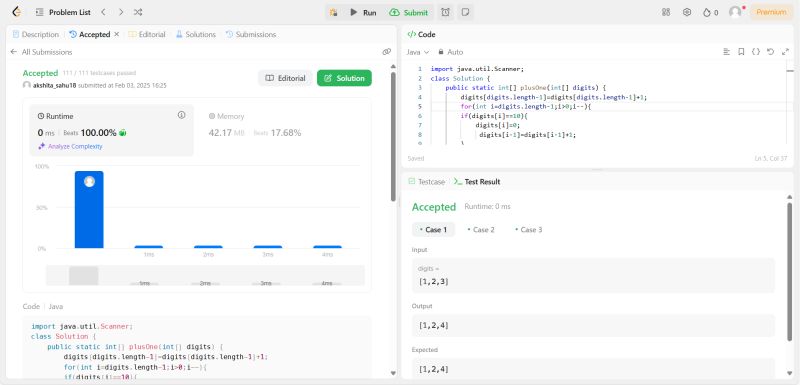The height and width of the screenshot is (385, 800).
Task: Click the bookmark icon in code editor
Action: (741, 52)
